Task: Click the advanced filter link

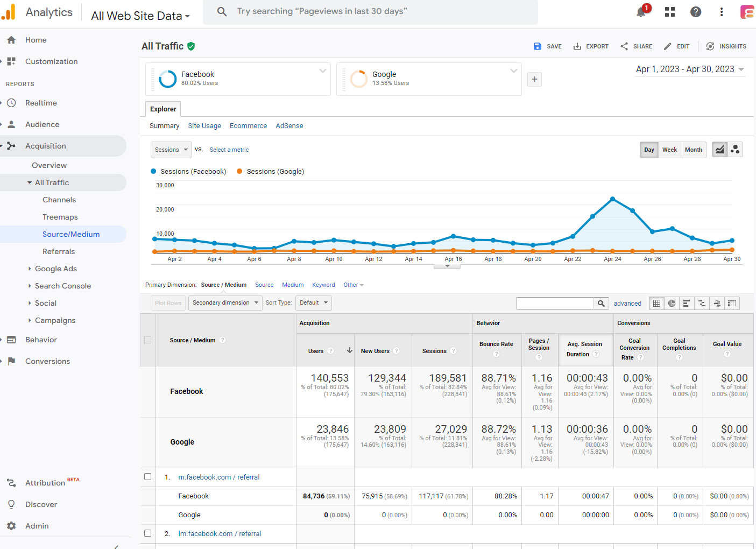Action: pos(627,304)
